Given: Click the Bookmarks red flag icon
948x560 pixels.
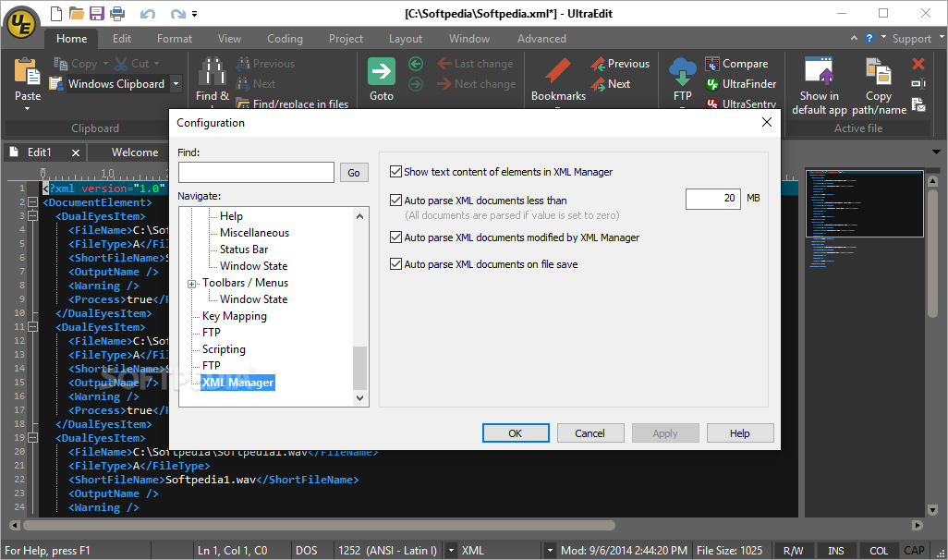Looking at the screenshot, I should [557, 71].
